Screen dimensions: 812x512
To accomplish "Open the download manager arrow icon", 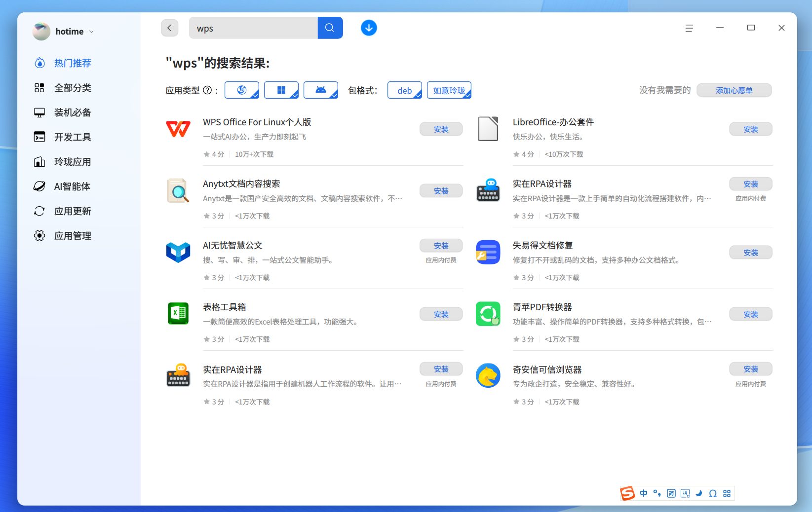I will (x=369, y=28).
